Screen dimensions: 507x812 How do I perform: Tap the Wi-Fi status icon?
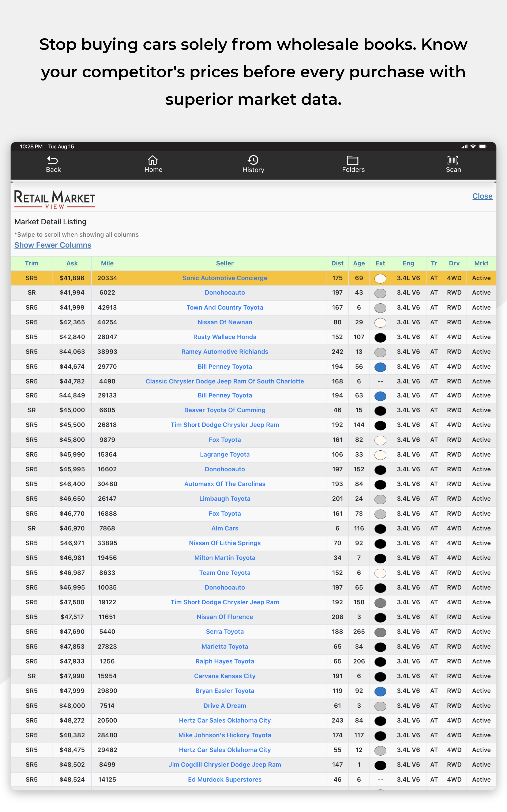(473, 147)
